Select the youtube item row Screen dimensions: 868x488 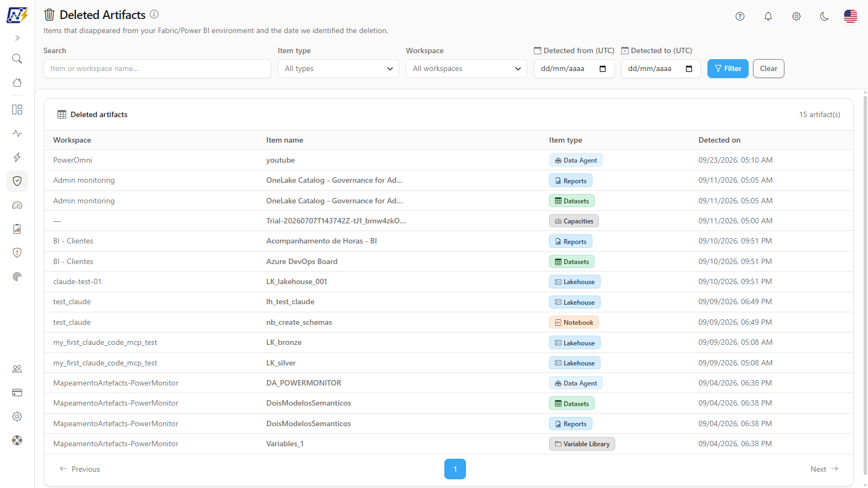coord(449,160)
